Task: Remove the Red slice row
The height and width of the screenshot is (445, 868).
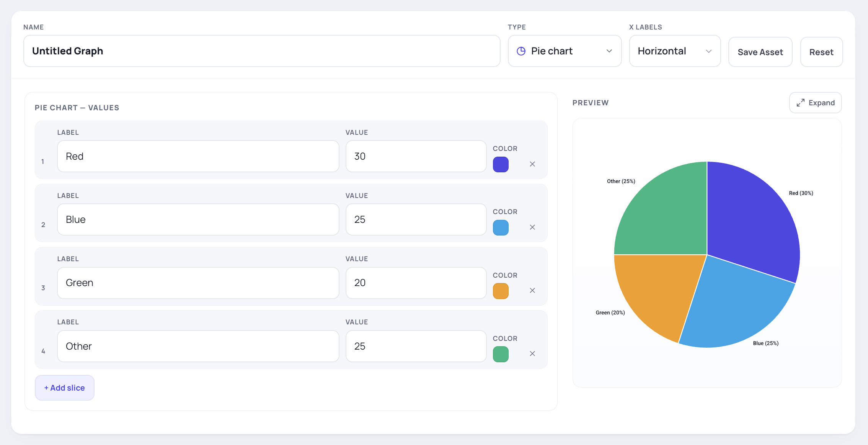Action: tap(532, 164)
